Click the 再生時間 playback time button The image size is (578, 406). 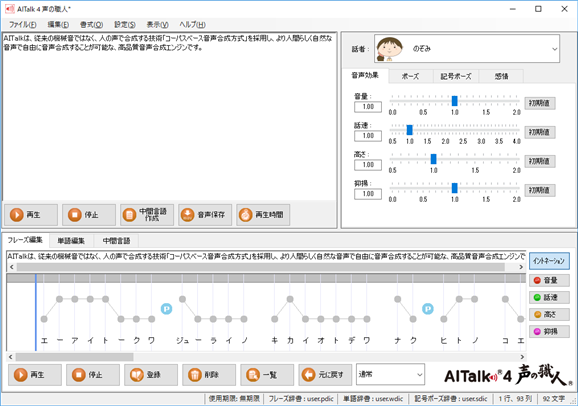coord(263,215)
